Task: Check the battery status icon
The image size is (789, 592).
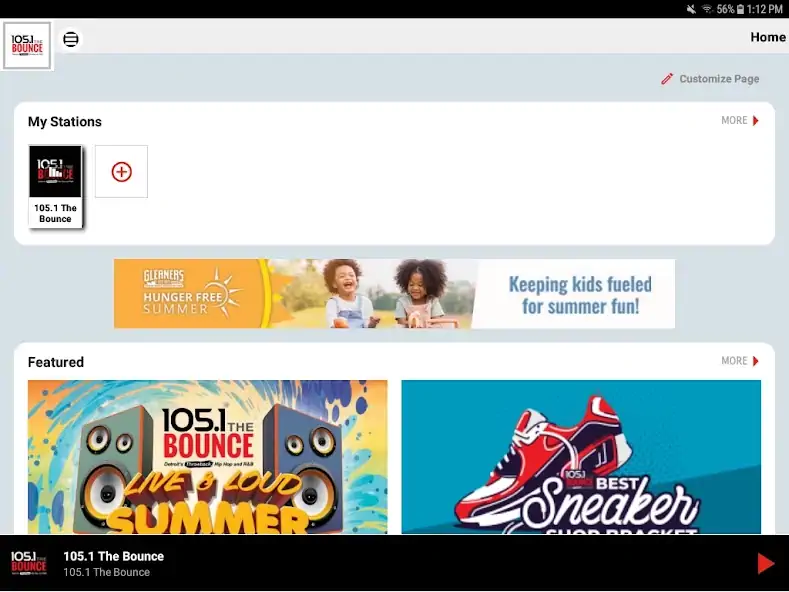Action: (740, 9)
